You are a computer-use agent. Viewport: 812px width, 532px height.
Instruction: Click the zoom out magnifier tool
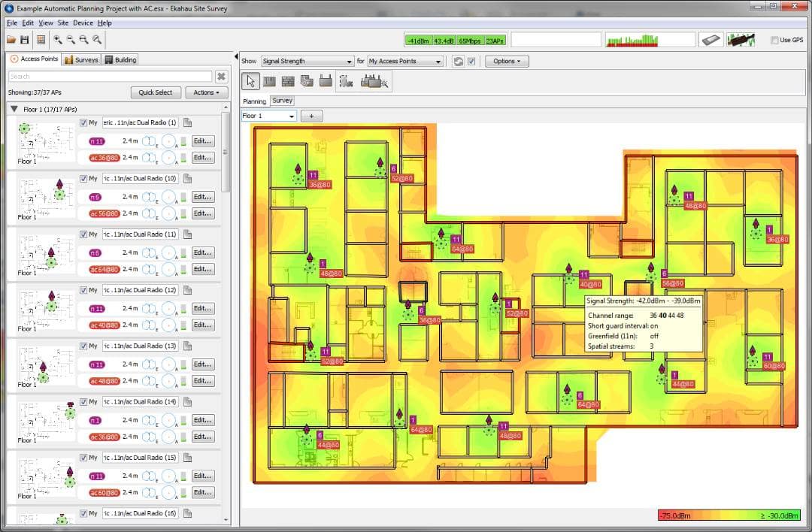click(x=71, y=40)
